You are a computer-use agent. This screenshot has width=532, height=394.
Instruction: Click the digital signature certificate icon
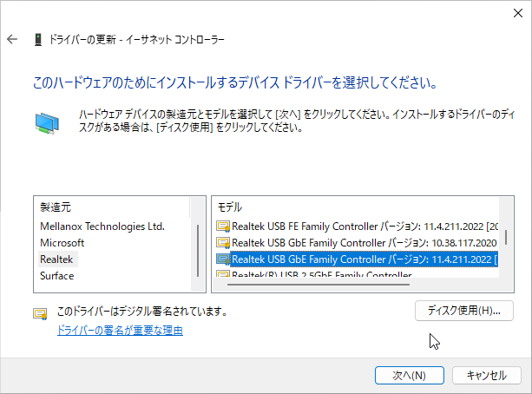pyautogui.click(x=40, y=312)
